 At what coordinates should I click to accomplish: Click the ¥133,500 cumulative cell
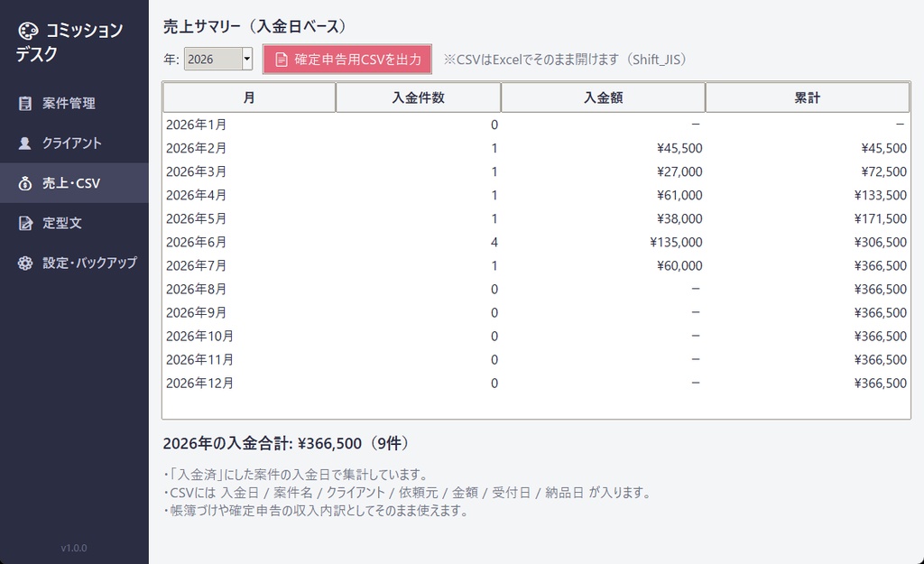[881, 195]
